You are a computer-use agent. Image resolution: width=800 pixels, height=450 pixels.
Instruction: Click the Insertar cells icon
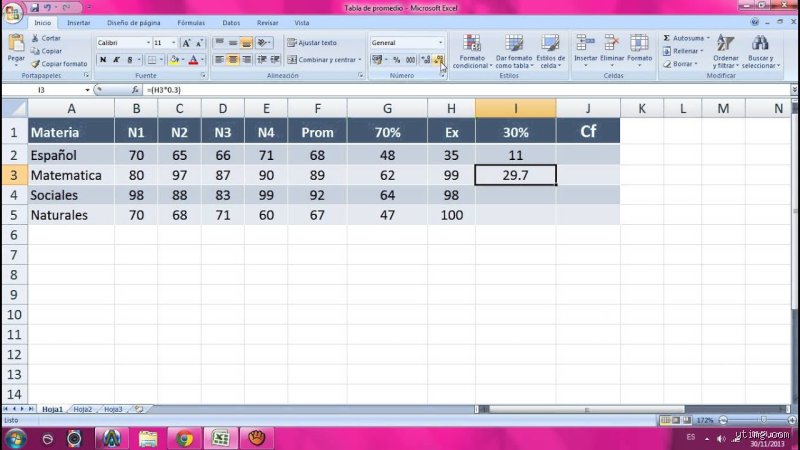pyautogui.click(x=585, y=43)
